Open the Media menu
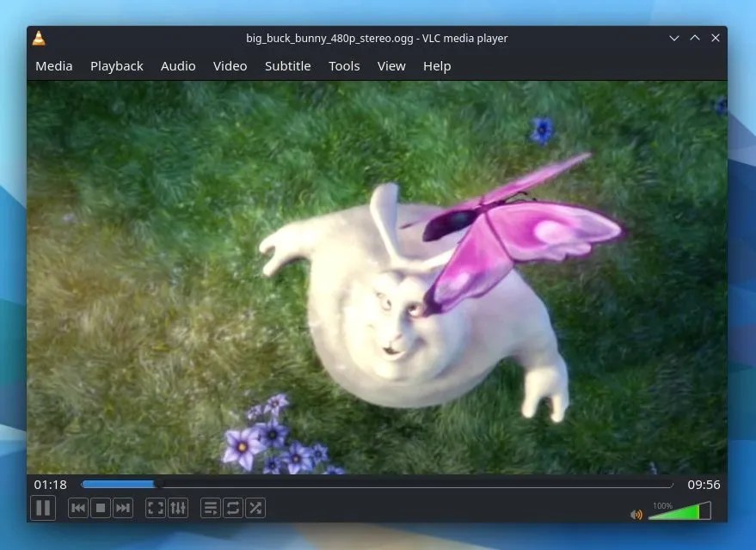756x550 pixels. coord(53,66)
